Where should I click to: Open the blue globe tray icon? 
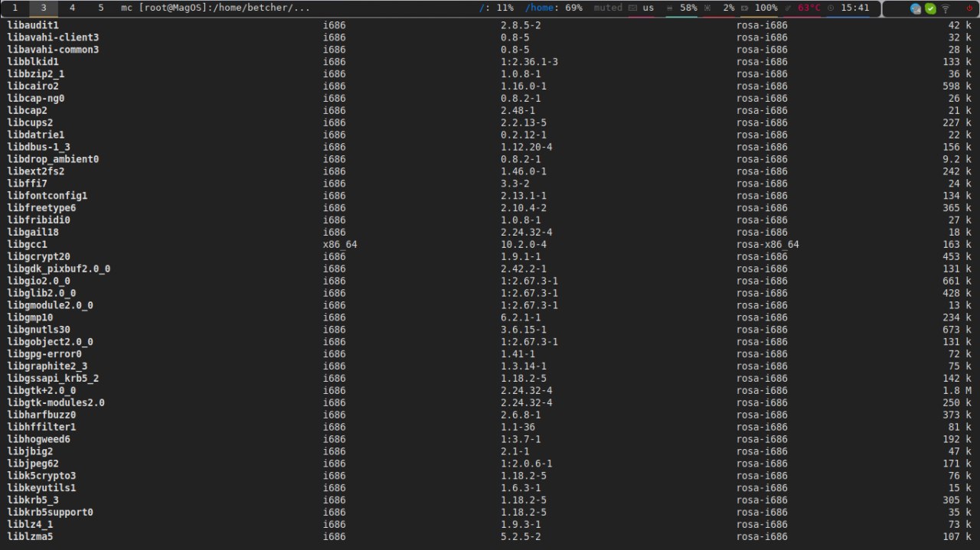coord(916,8)
